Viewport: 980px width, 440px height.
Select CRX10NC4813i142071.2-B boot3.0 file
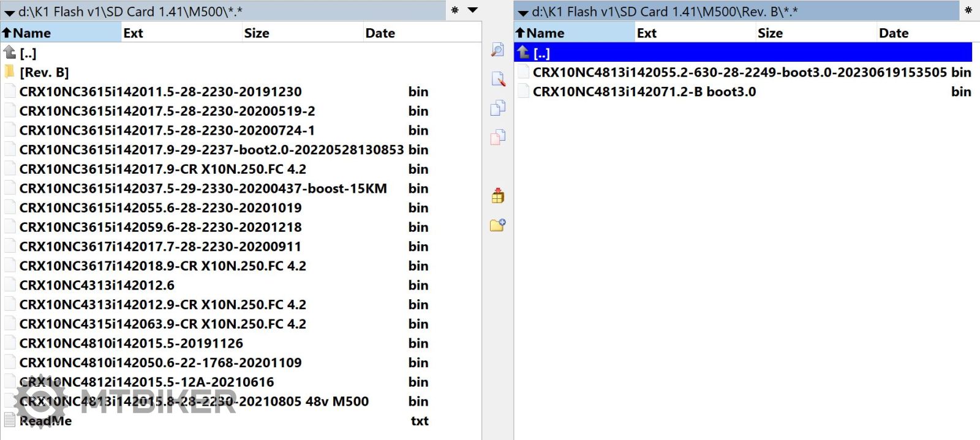click(644, 92)
